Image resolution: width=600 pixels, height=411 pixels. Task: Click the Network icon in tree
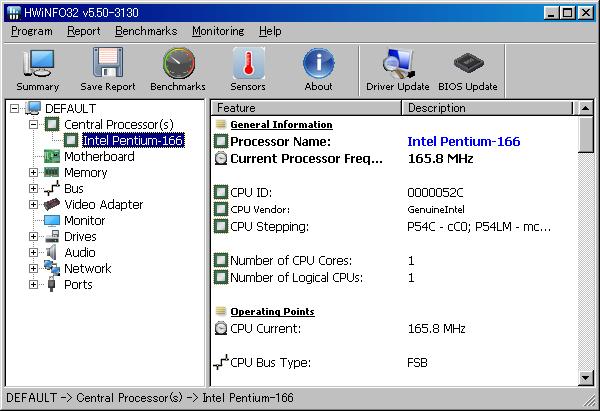(52, 268)
